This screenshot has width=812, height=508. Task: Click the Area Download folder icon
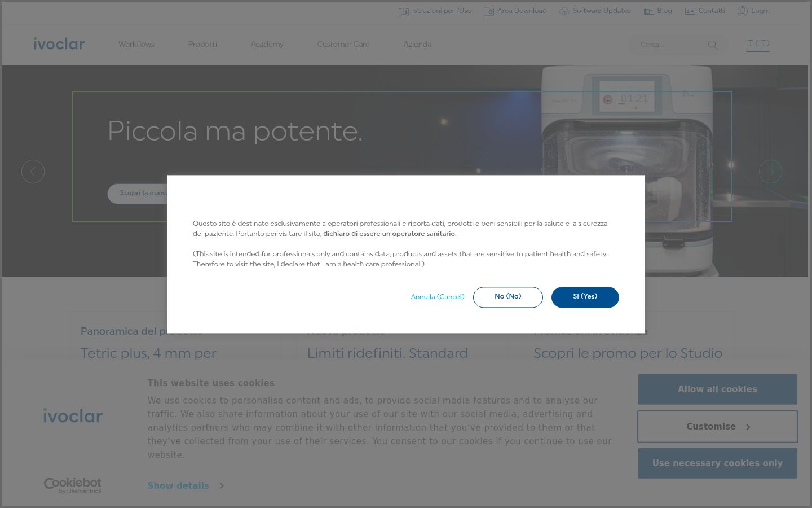tap(489, 11)
